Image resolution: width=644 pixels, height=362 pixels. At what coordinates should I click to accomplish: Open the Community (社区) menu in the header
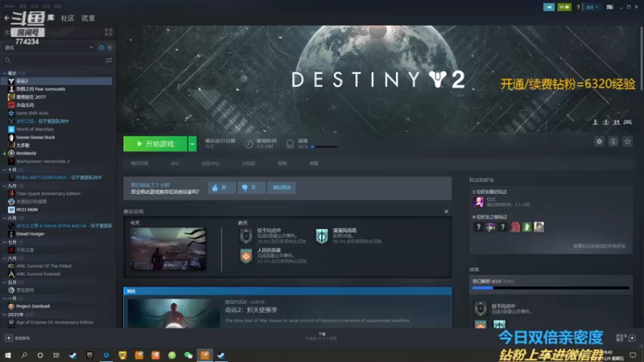tap(68, 18)
